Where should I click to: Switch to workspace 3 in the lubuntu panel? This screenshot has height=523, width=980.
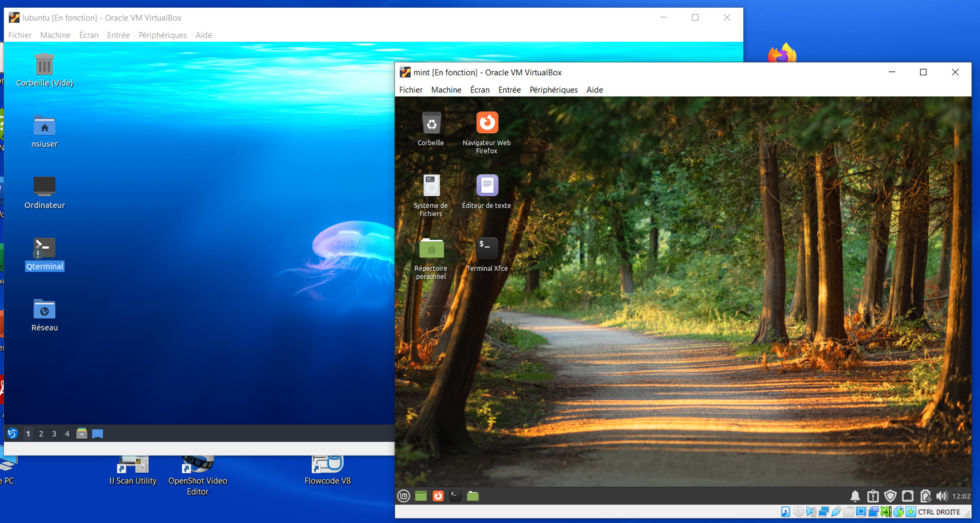click(x=54, y=434)
